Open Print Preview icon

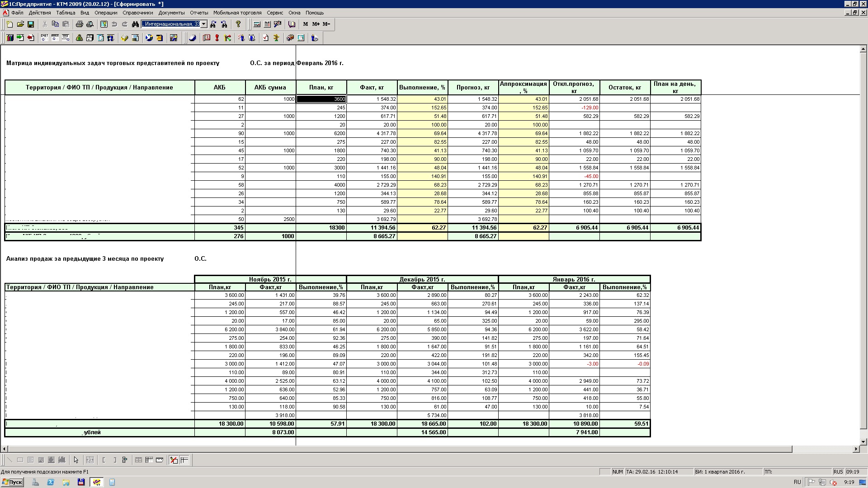(x=90, y=24)
